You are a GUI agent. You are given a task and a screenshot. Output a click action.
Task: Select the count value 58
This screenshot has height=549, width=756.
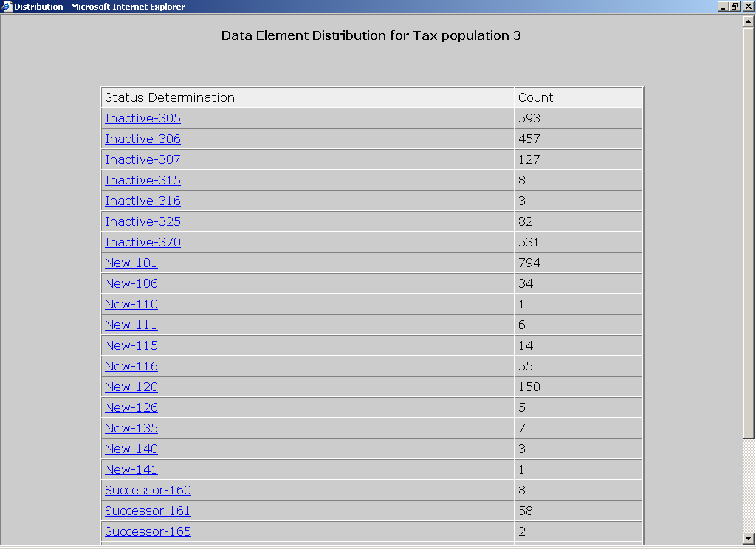(526, 511)
